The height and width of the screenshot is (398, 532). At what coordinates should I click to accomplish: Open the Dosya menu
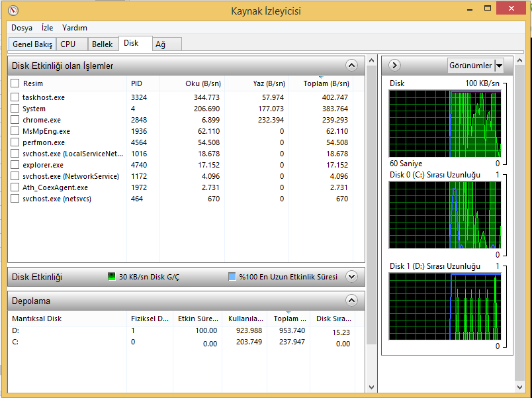tap(22, 28)
